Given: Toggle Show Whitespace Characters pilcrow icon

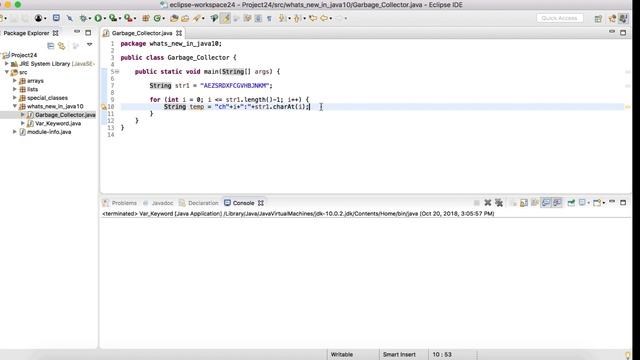Looking at the screenshot, I should point(269,18).
